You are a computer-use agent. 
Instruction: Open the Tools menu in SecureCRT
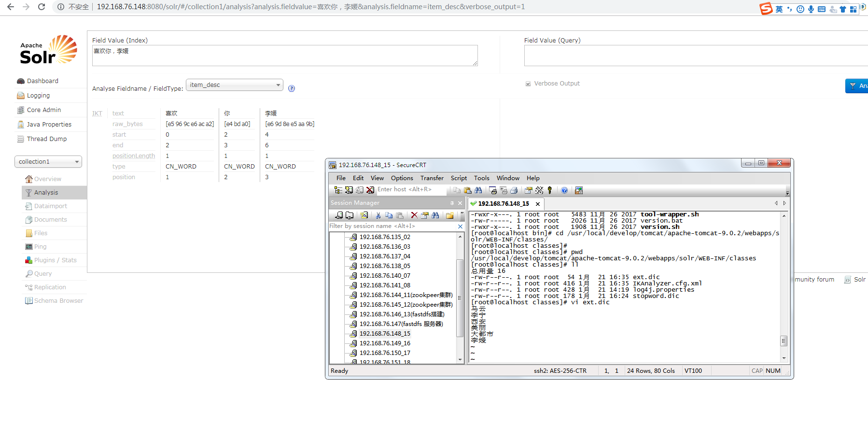[x=481, y=178]
